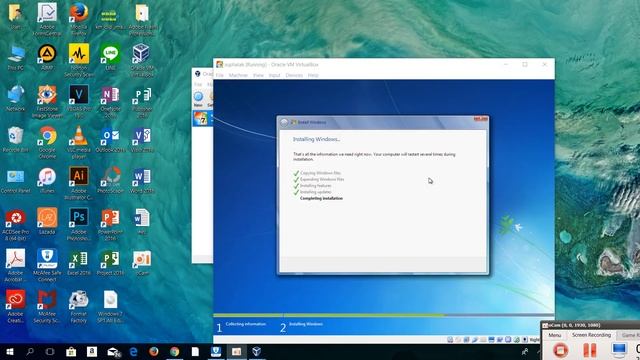Click the oCam pause button

tap(589, 350)
